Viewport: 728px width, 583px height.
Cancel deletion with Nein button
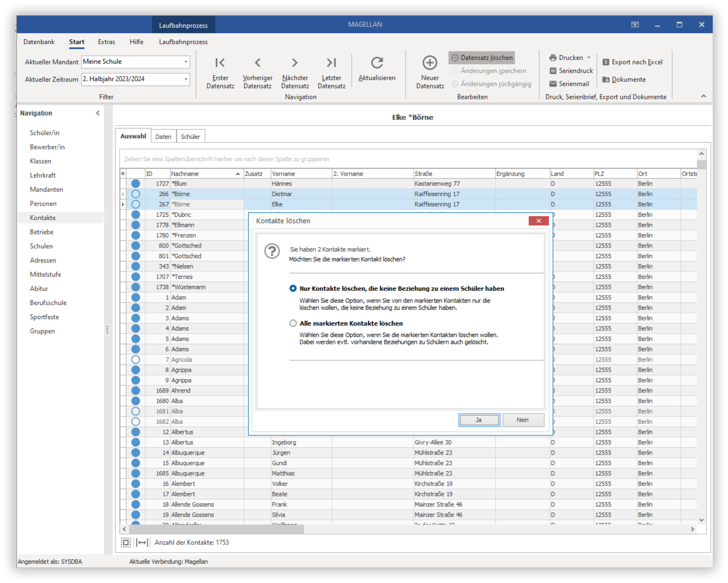(x=523, y=420)
